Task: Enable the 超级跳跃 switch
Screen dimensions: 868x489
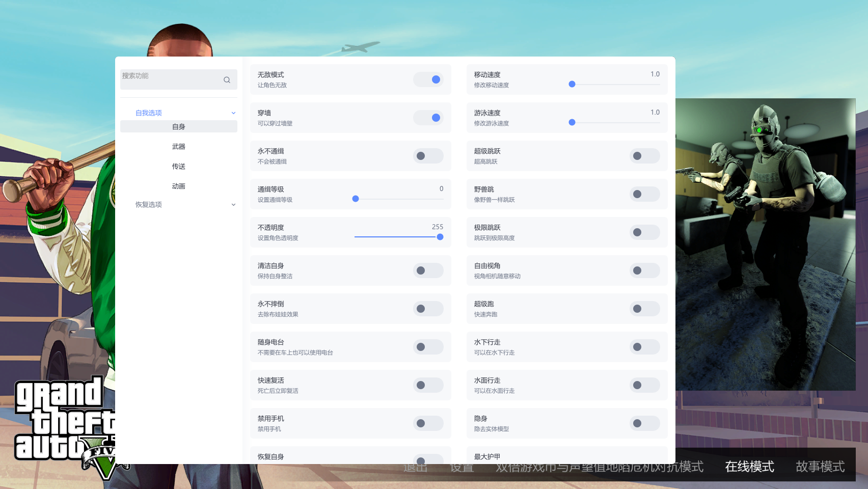Action: [x=644, y=156]
